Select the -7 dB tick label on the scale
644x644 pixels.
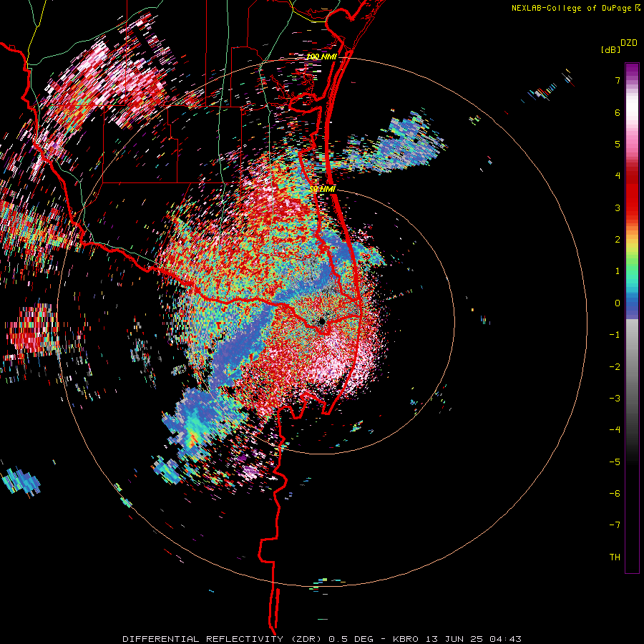pyautogui.click(x=615, y=525)
